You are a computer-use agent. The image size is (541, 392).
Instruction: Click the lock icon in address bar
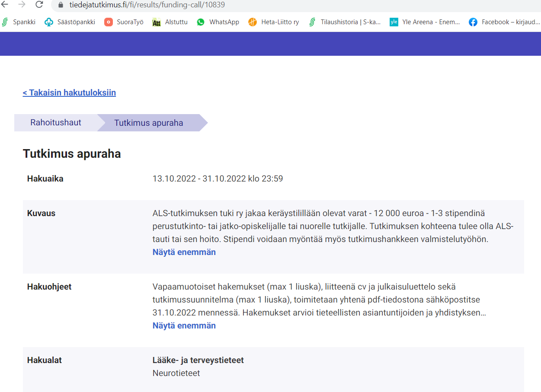tap(60, 5)
